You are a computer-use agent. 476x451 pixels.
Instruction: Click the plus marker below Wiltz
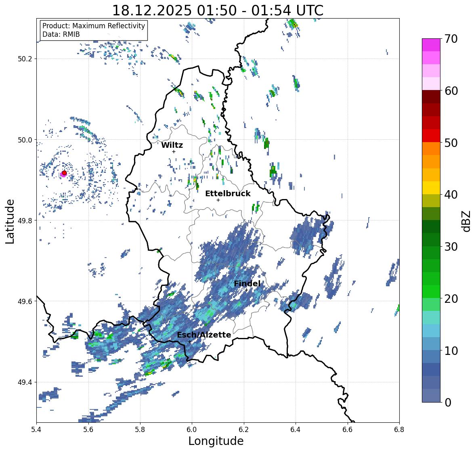click(x=174, y=151)
